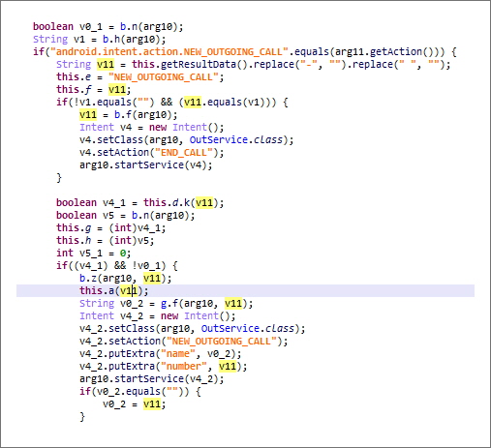Viewport: 491px width, 448px height.
Task: Click the "v11 = b.f(arg10);" line
Action: 129,114
